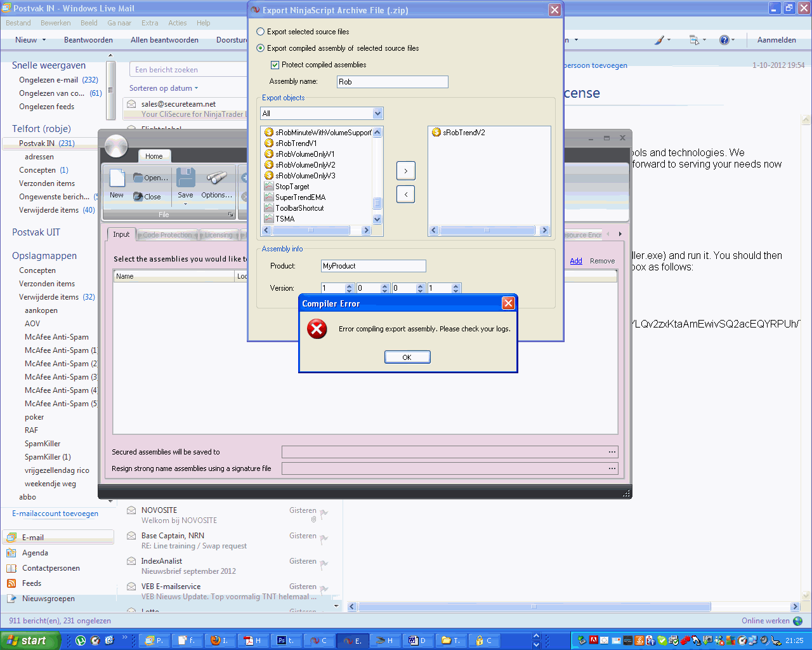The width and height of the screenshot is (812, 650).
Task: Click CliSecure round application orb button
Action: tap(116, 146)
